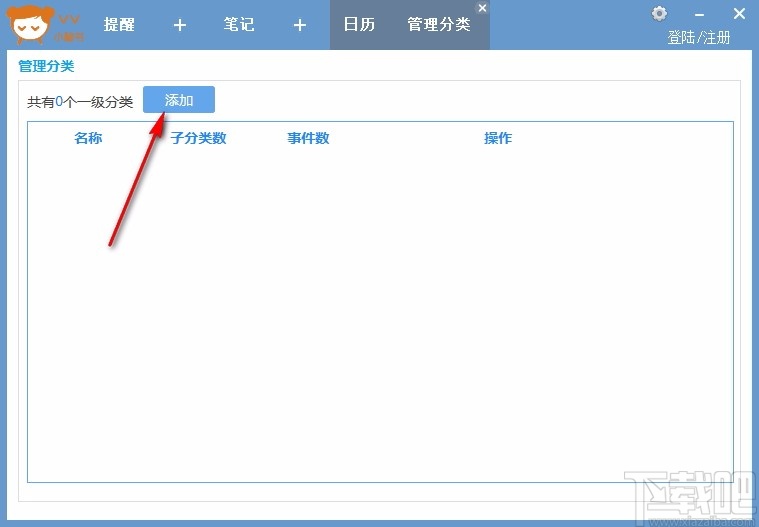The height and width of the screenshot is (527, 759).
Task: Close the 管理分类 tab with its x icon
Action: click(482, 8)
